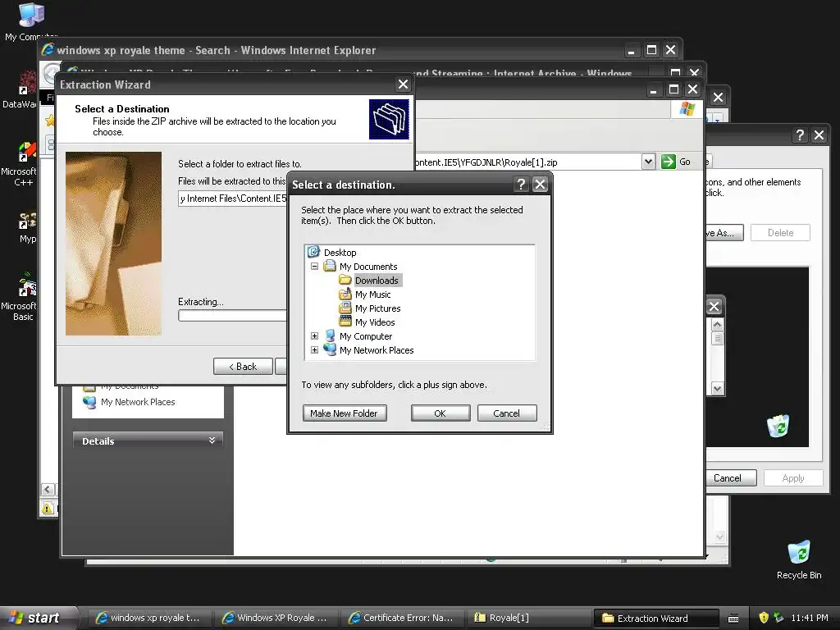This screenshot has width=840, height=630.
Task: Click the Royale[1].zip address field
Action: pos(527,162)
